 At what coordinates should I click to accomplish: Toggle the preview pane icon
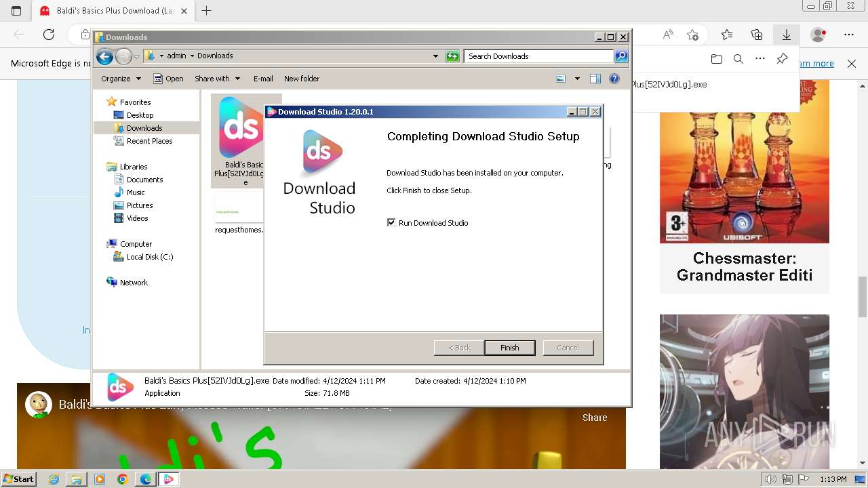click(595, 79)
